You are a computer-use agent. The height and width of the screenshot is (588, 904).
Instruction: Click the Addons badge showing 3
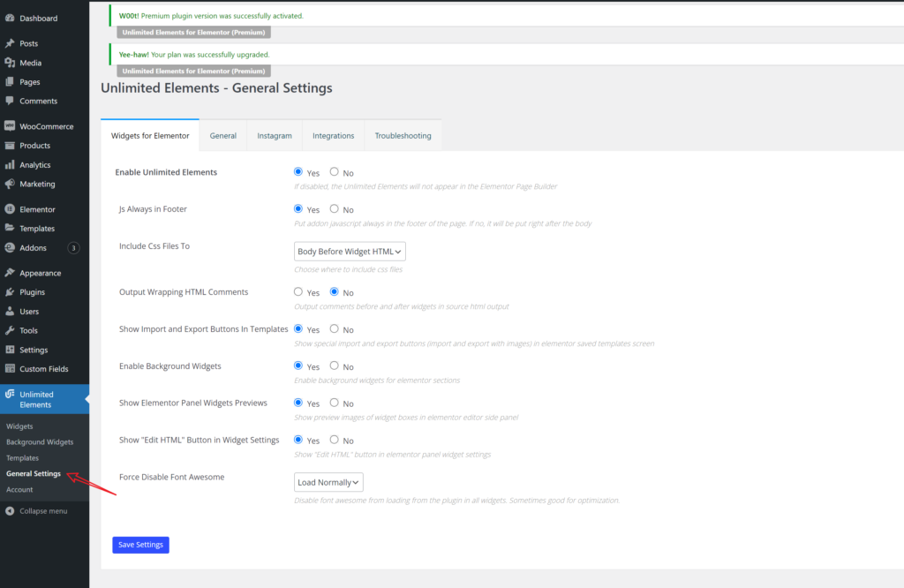pyautogui.click(x=73, y=248)
